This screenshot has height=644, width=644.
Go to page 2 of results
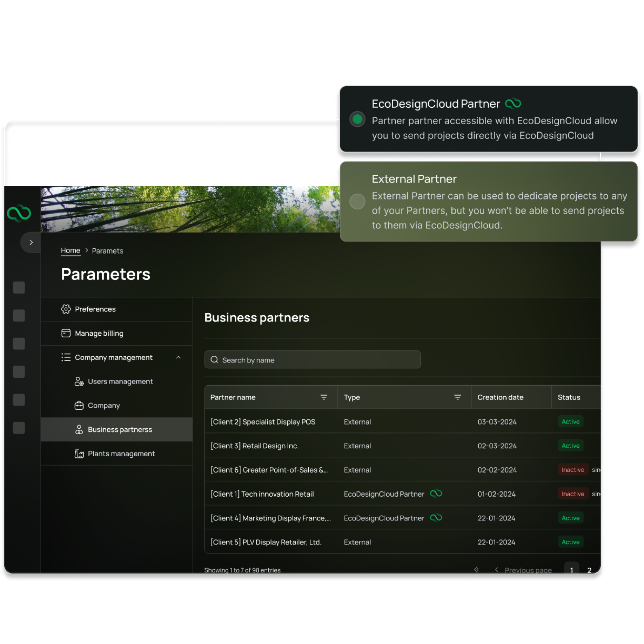coord(589,570)
